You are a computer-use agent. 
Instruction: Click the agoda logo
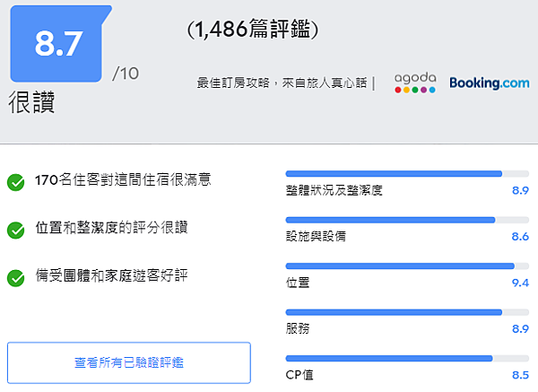point(415,83)
